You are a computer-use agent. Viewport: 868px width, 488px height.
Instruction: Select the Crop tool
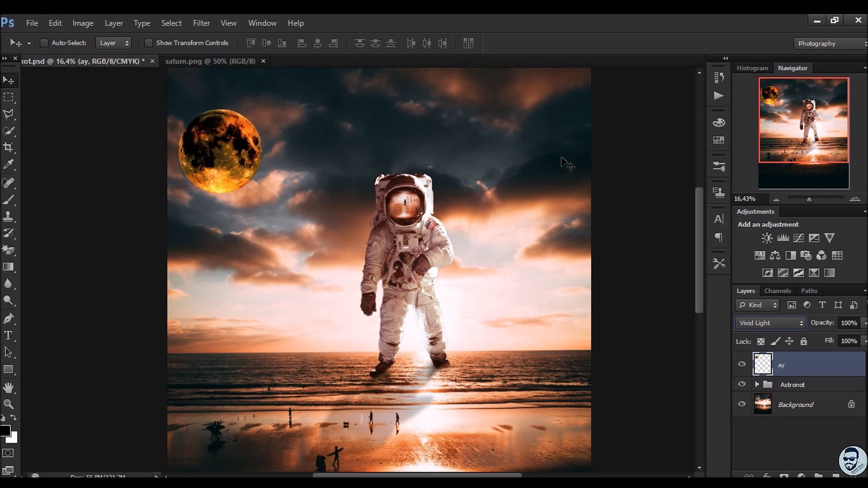[8, 147]
